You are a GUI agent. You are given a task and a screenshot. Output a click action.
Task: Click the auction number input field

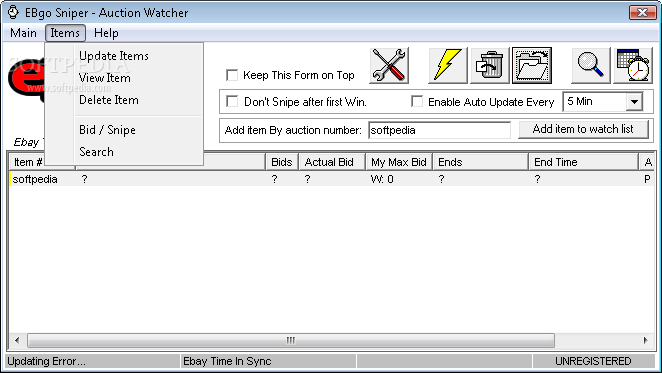click(439, 130)
